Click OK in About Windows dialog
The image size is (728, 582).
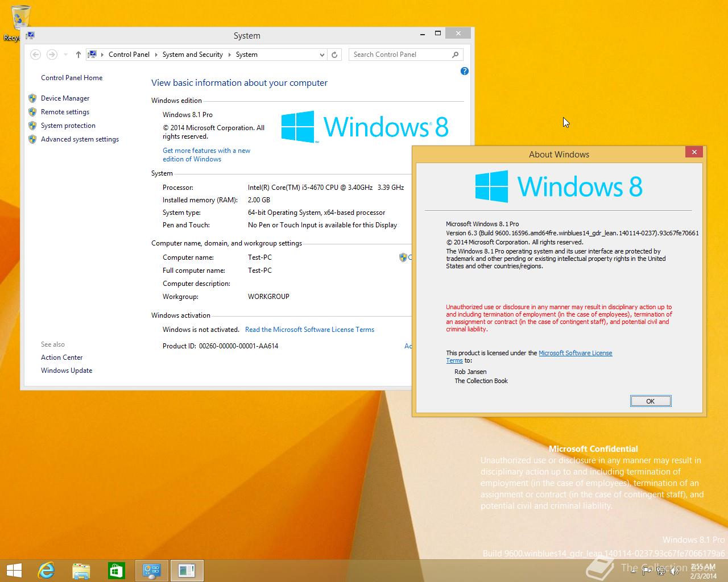[651, 401]
